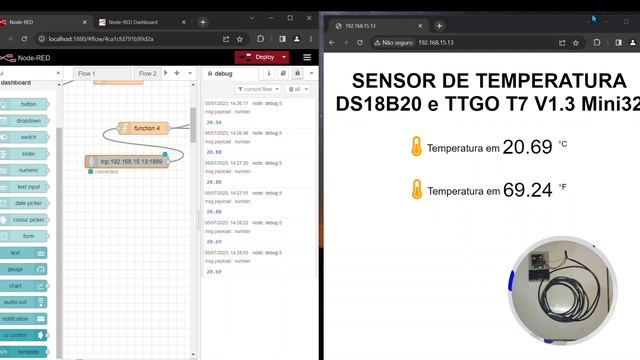Click the slider dashboard palette node
This screenshot has height=360, width=640.
pyautogui.click(x=24, y=154)
